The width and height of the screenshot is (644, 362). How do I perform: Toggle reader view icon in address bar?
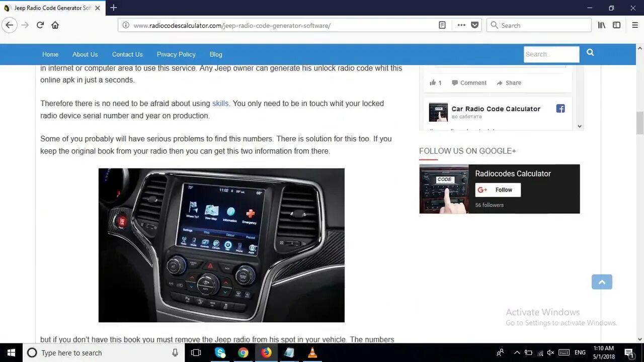pos(442,25)
